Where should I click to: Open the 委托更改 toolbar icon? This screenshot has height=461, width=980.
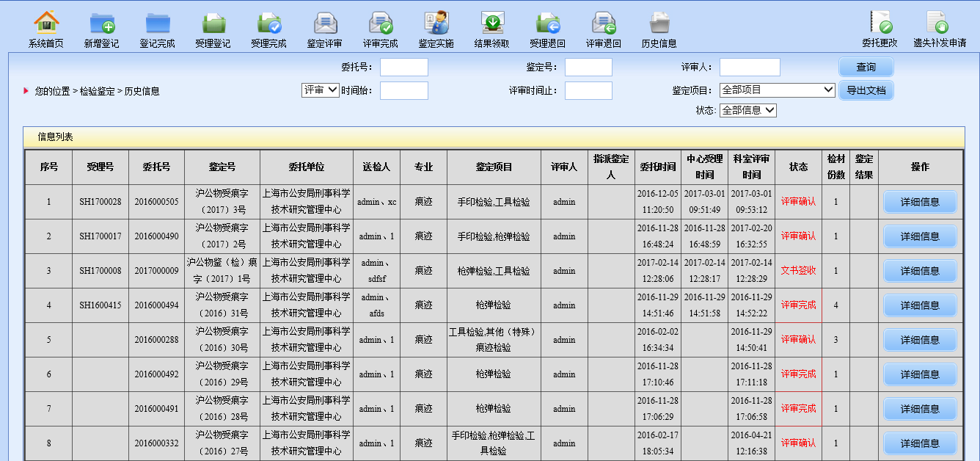click(880, 29)
